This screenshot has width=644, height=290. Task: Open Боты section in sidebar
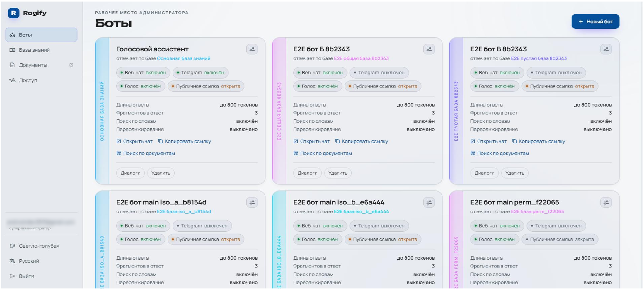point(41,35)
